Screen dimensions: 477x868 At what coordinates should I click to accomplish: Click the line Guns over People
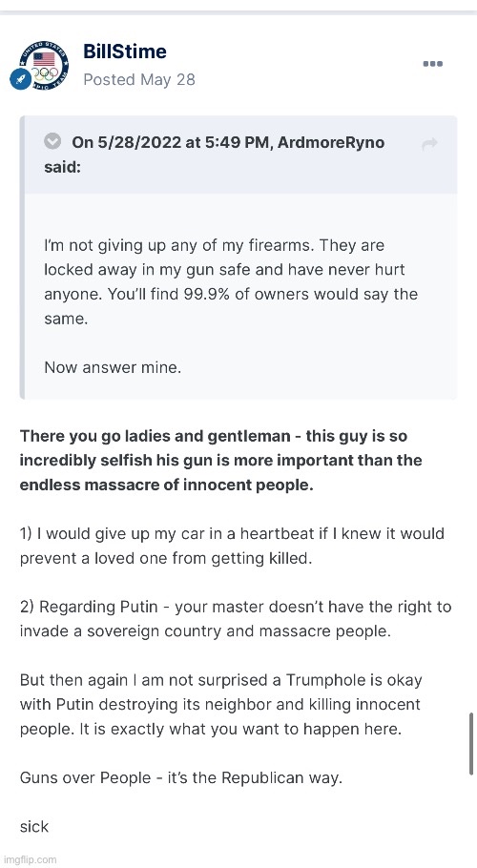(181, 777)
